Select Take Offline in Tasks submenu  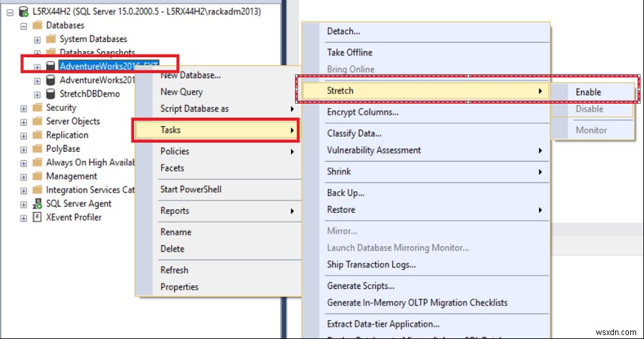[x=426, y=53]
